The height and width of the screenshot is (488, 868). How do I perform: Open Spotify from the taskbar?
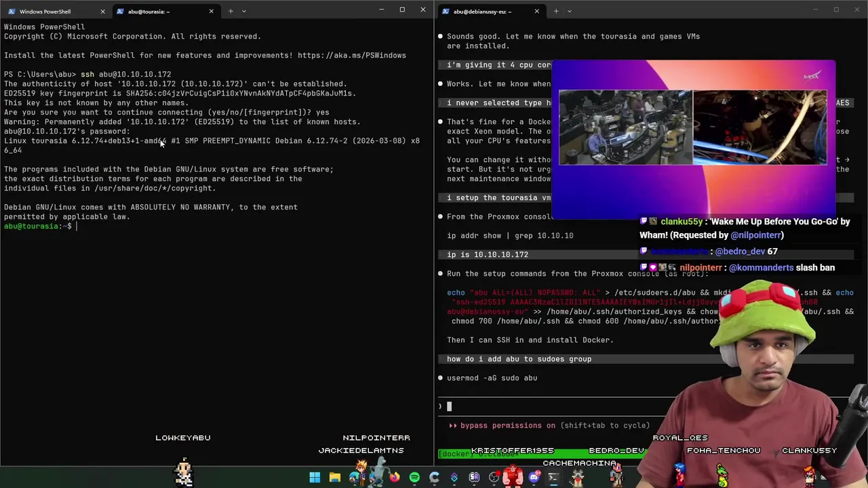(414, 478)
